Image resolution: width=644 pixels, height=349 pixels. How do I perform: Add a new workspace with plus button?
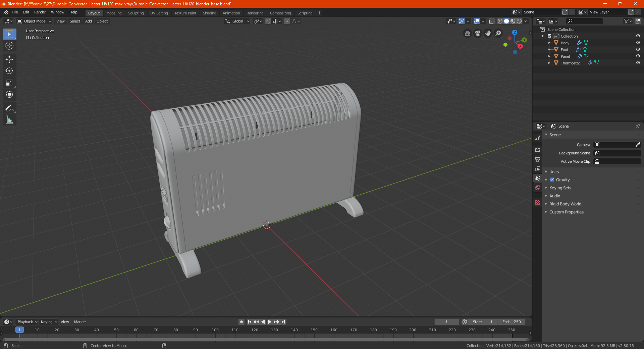coord(319,13)
